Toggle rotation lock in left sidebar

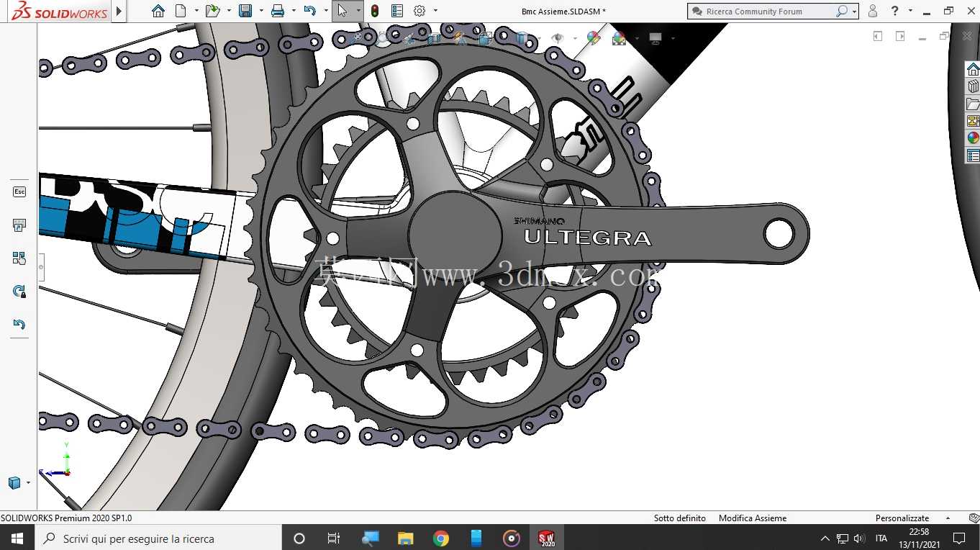click(19, 292)
